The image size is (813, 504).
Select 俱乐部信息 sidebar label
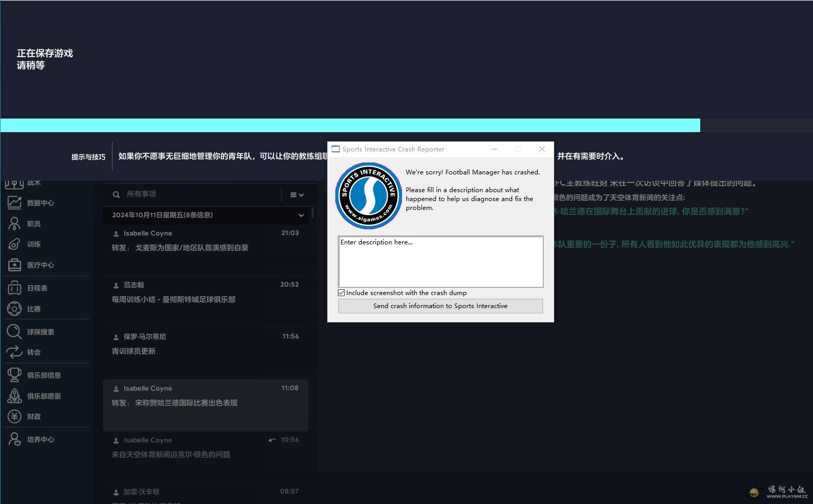(x=44, y=375)
